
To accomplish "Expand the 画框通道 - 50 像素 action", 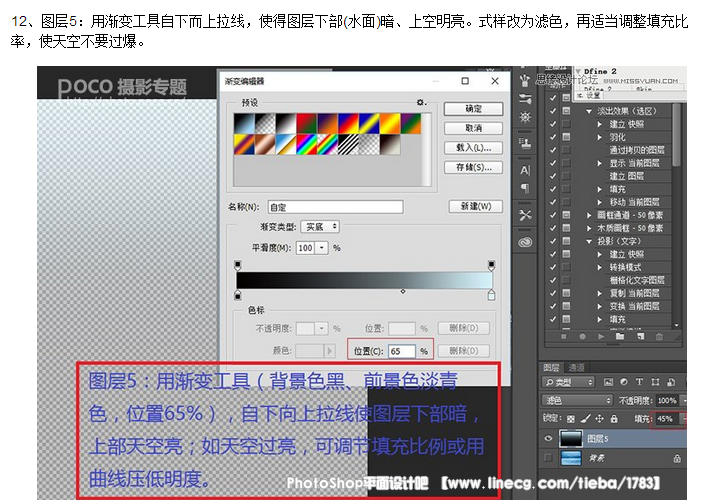I will 589,215.
